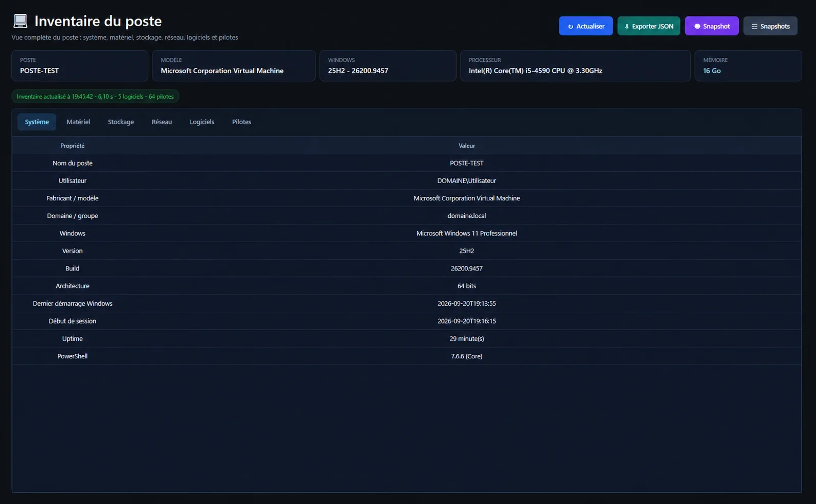Show the Pilotes tab
Viewport: 816px width, 504px height.
point(241,122)
